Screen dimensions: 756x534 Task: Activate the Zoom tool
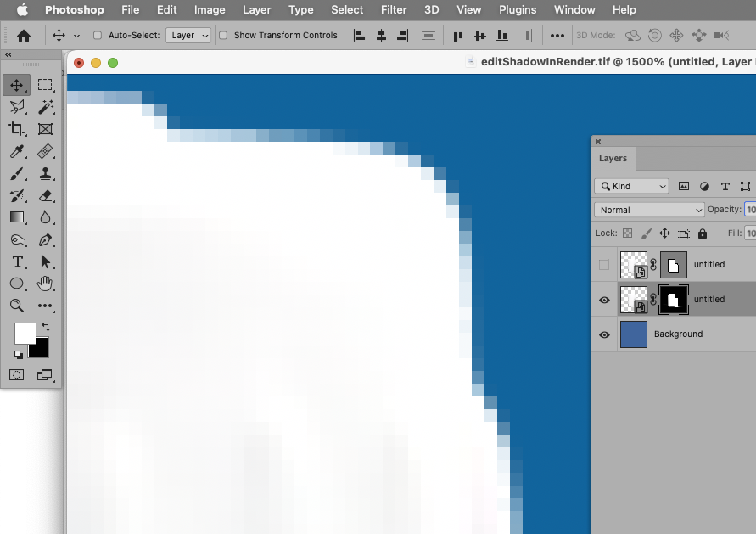[17, 305]
